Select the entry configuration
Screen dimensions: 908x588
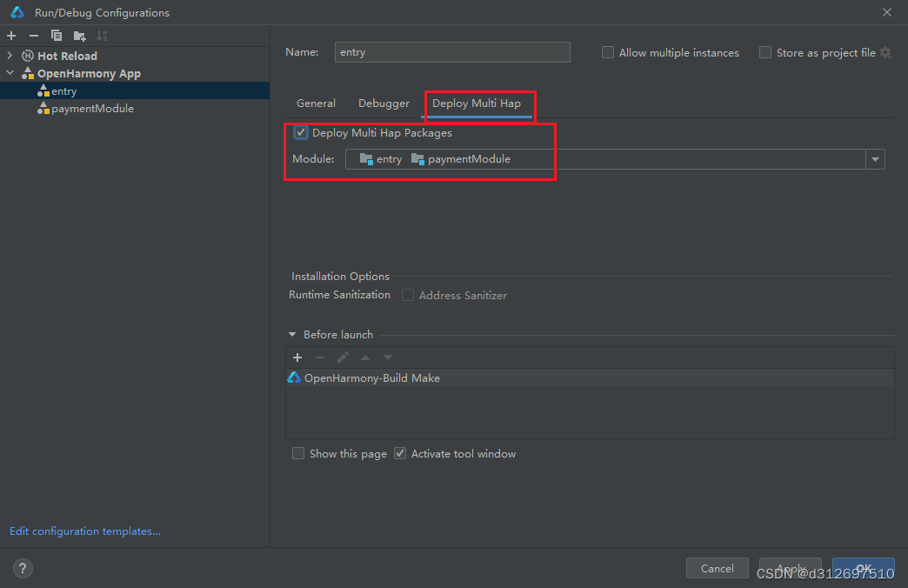coord(134,91)
